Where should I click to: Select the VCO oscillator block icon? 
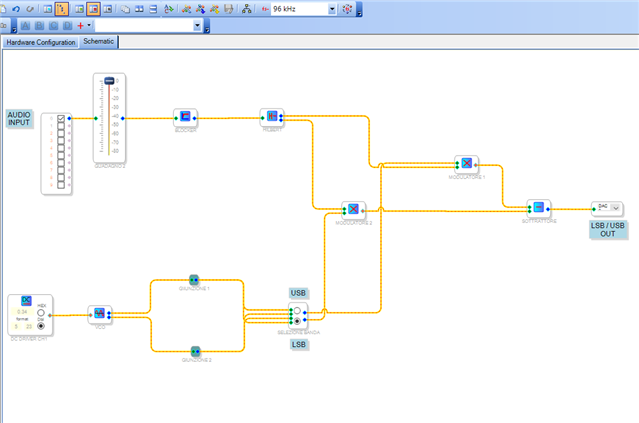tap(99, 313)
